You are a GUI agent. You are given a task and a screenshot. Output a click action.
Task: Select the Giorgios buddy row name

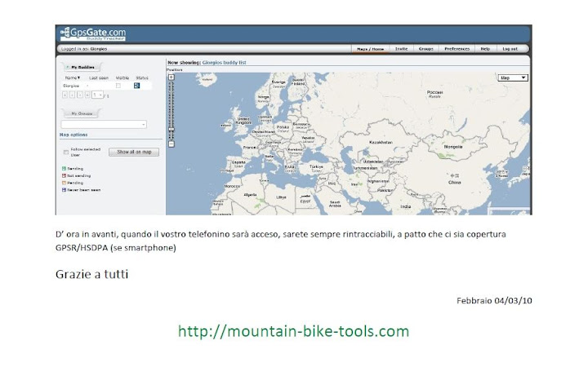(71, 86)
